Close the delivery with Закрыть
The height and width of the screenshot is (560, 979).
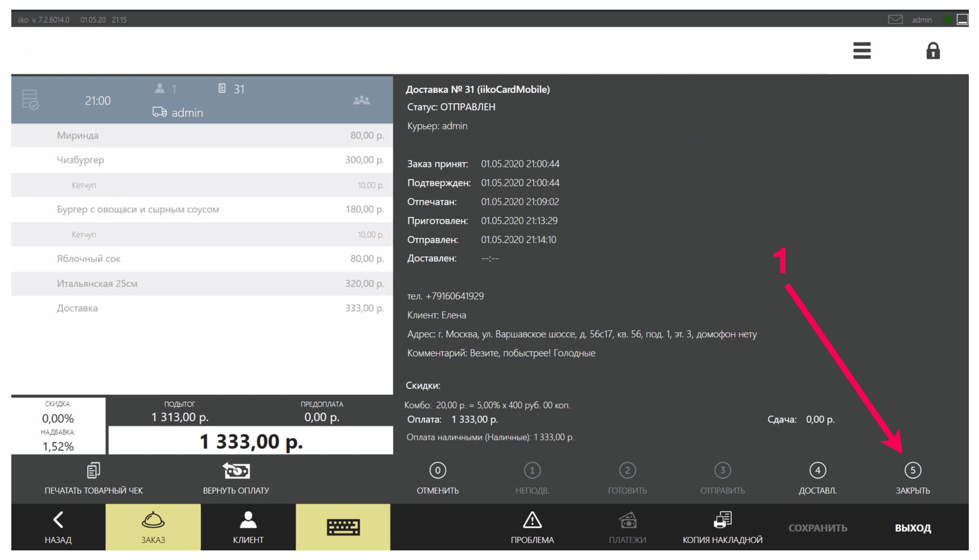coord(912,479)
